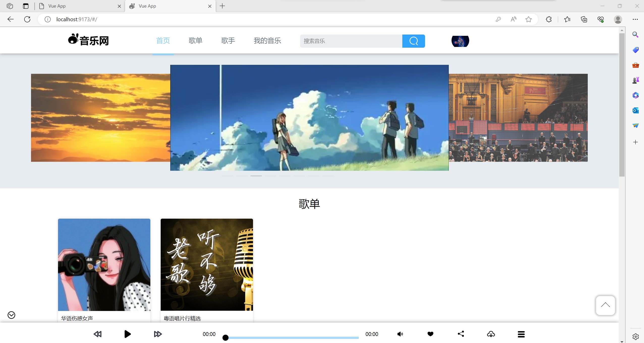
Task: Favorite the song with the heart icon
Action: click(430, 334)
